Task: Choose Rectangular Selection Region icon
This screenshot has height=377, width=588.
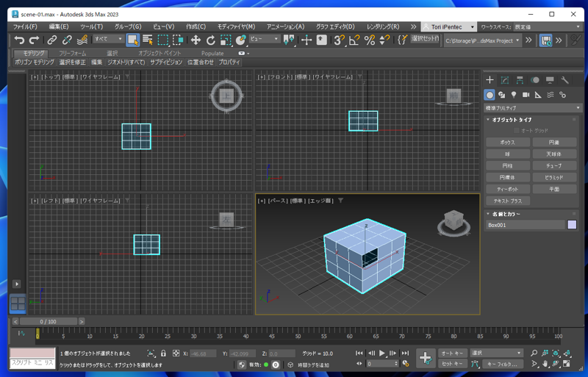Action: click(162, 40)
